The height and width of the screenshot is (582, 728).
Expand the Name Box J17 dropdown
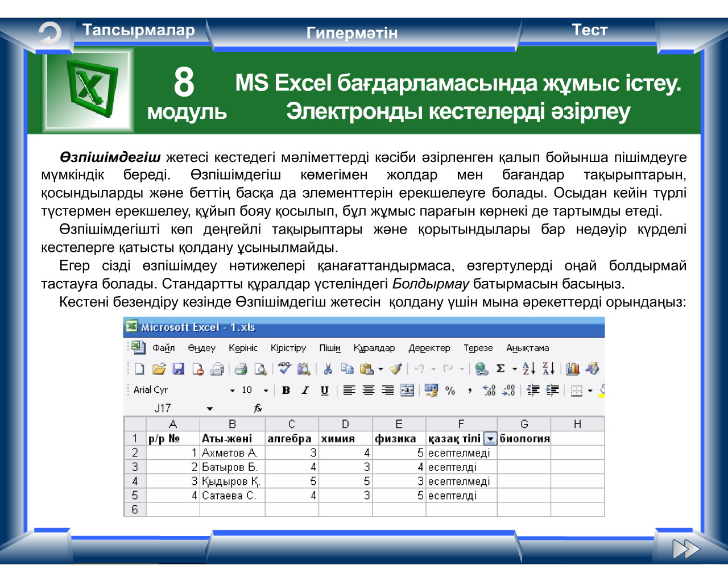(x=210, y=409)
